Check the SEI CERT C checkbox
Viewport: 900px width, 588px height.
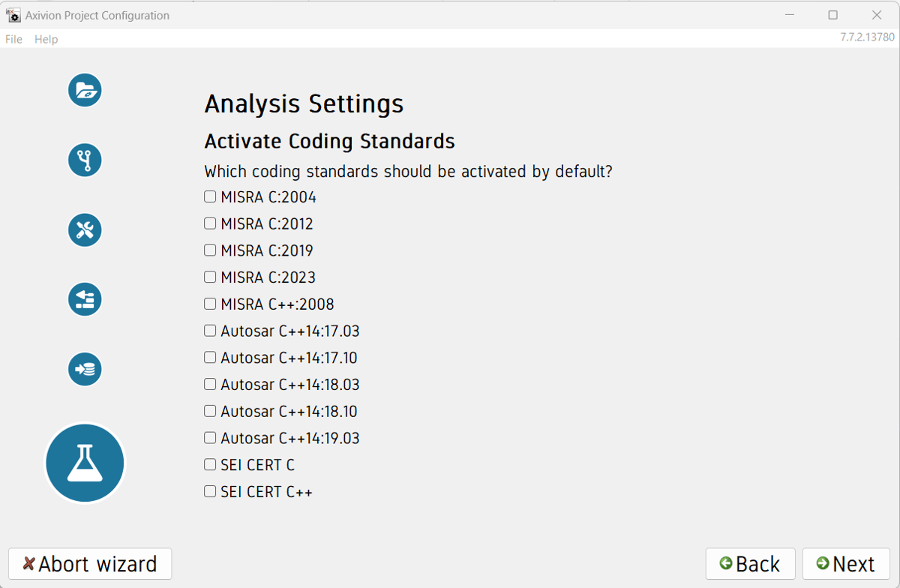tap(210, 465)
